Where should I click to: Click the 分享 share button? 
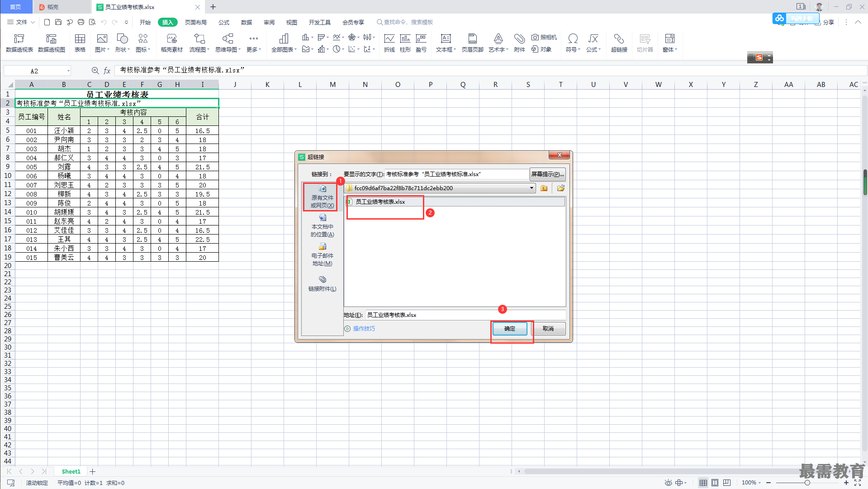click(x=825, y=22)
